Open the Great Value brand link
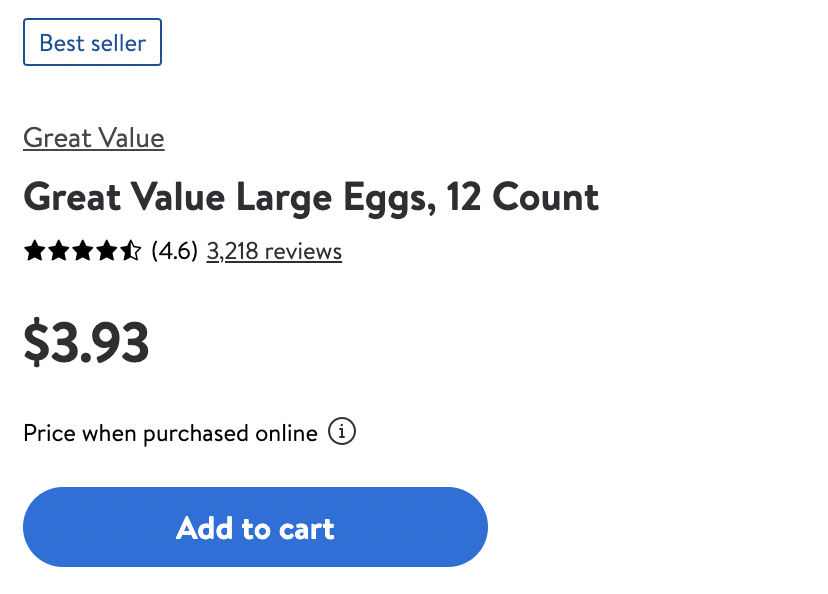 (93, 138)
